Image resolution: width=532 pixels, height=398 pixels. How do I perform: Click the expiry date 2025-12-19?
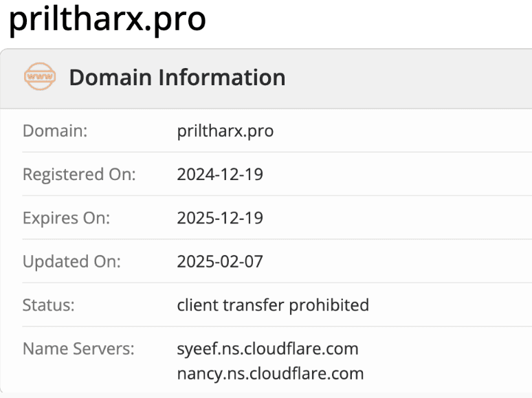220,218
